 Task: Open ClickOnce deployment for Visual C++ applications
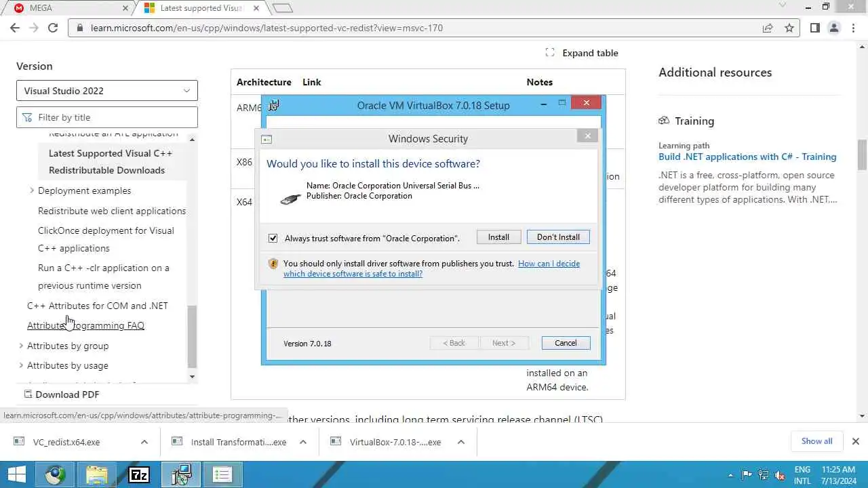click(106, 239)
